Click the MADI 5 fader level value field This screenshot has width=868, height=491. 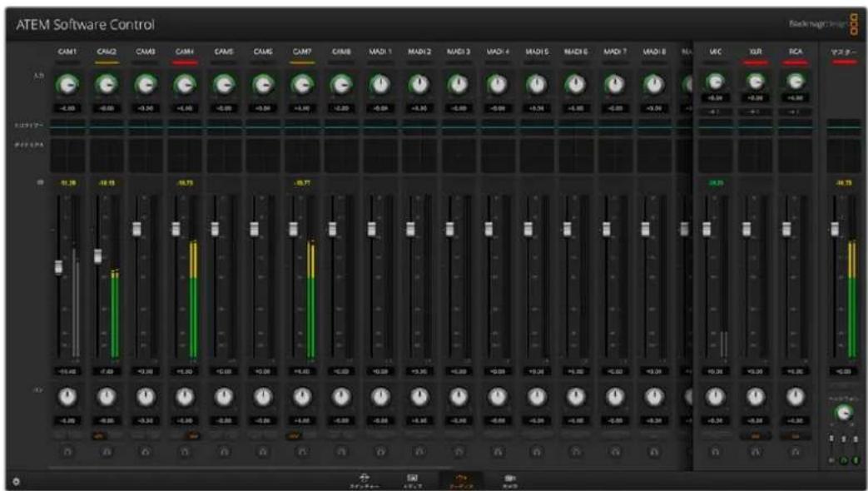click(537, 371)
